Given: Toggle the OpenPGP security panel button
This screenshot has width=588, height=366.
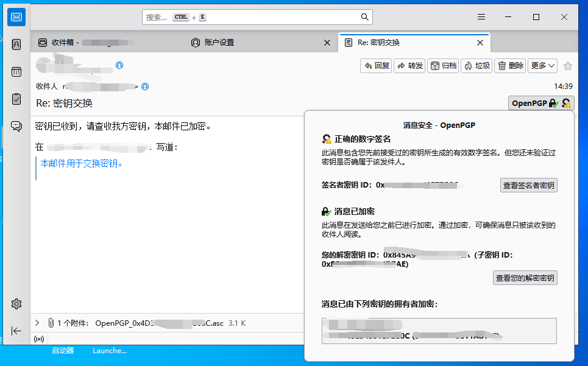Looking at the screenshot, I should coord(541,103).
